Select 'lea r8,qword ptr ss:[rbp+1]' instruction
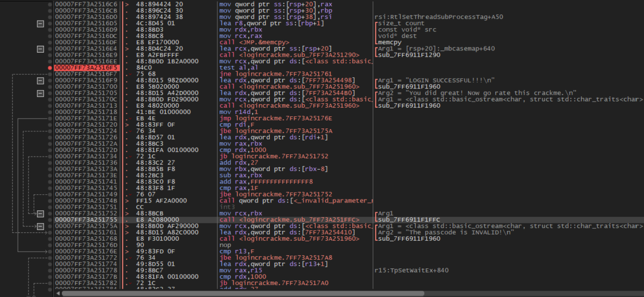This screenshot has width=644, height=297. point(272,24)
